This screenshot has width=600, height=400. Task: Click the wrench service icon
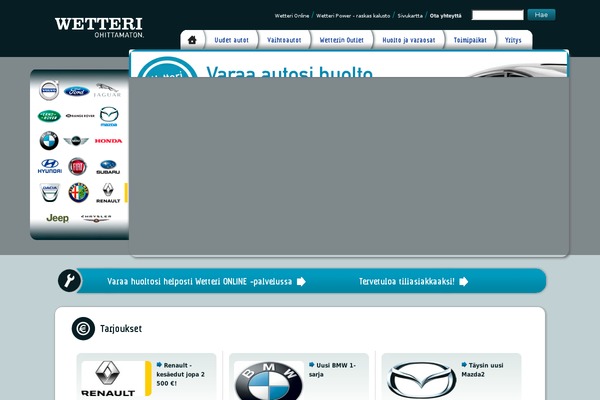(70, 281)
